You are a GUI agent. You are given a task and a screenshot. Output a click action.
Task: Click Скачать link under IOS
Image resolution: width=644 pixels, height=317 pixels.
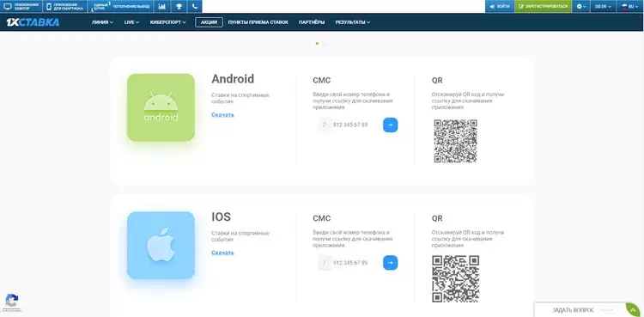coord(222,253)
